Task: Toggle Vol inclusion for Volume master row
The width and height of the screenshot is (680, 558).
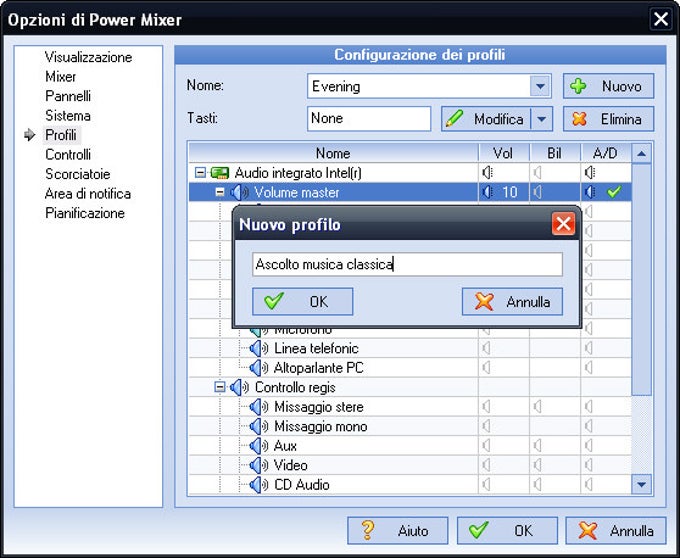Action: [487, 192]
